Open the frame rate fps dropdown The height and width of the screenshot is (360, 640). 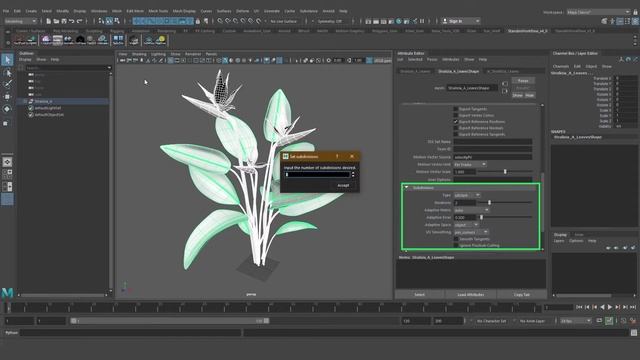coord(576,321)
